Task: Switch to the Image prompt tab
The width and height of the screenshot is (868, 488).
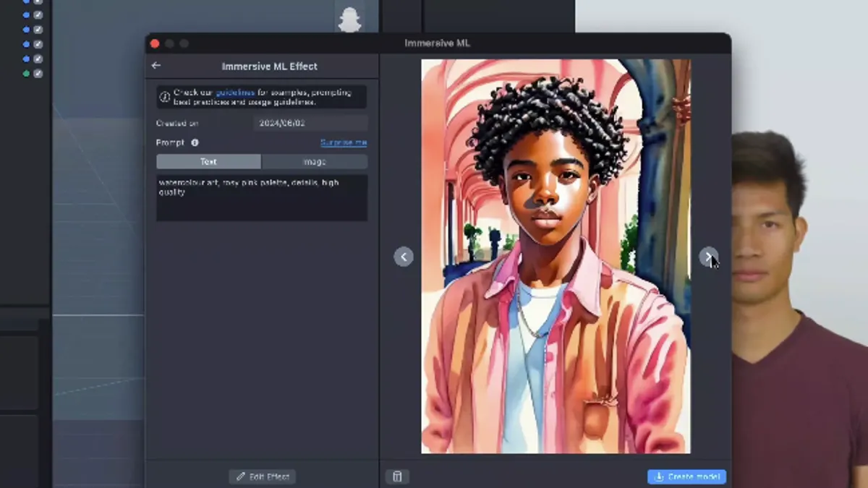Action: [x=315, y=162]
